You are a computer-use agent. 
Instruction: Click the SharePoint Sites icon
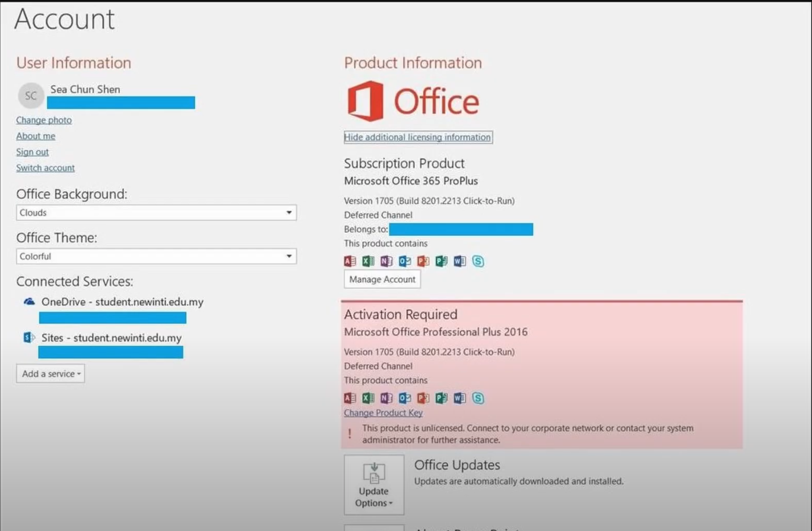pos(29,337)
